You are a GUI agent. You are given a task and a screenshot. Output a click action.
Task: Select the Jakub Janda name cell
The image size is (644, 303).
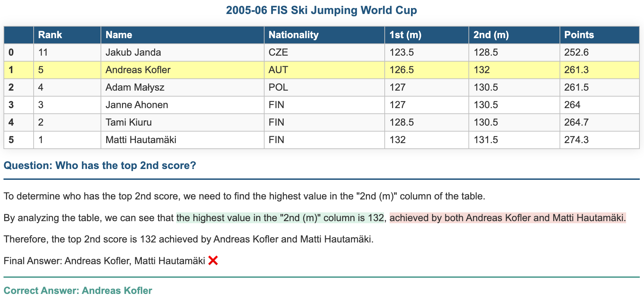(x=183, y=52)
